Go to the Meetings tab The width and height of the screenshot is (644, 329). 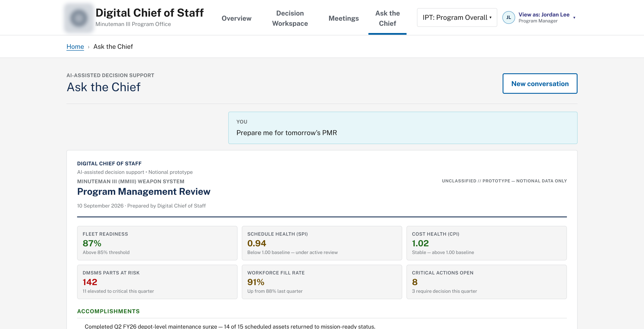(x=344, y=18)
